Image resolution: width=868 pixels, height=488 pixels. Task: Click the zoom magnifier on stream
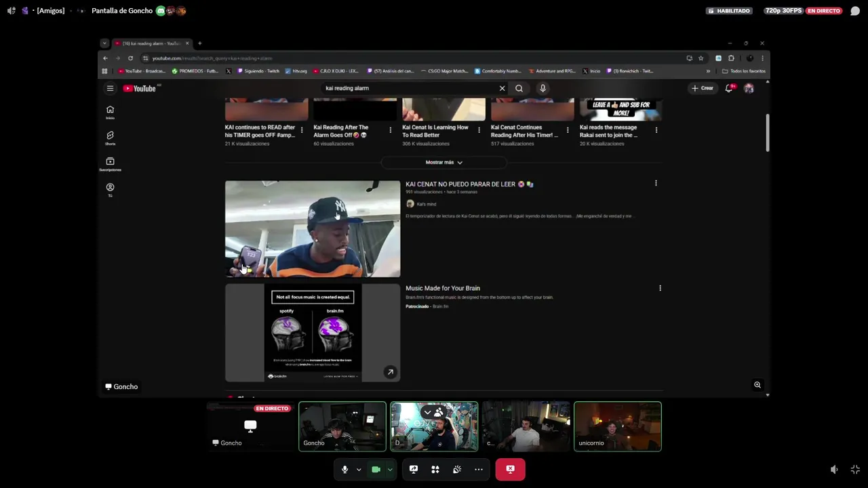coord(757,385)
